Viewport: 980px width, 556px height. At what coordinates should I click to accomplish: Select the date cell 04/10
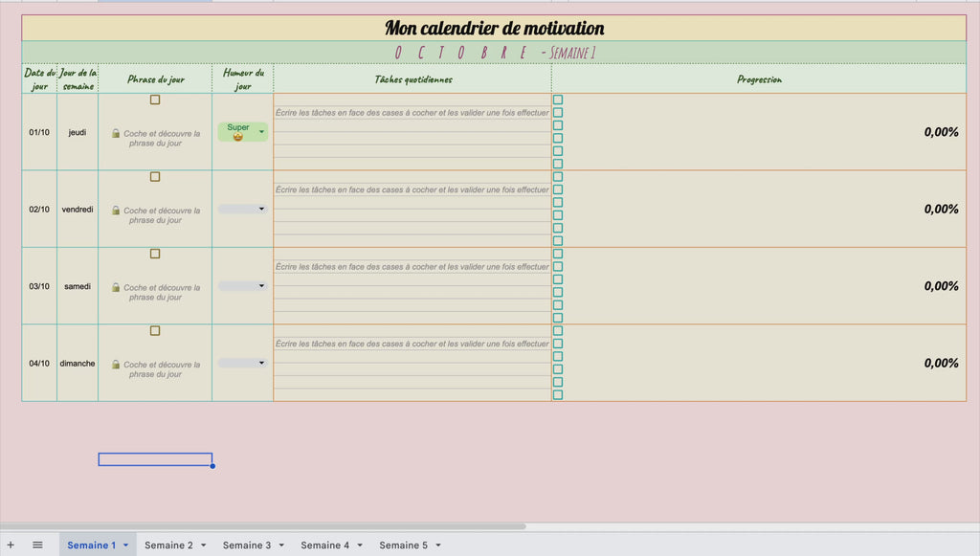[x=39, y=363]
